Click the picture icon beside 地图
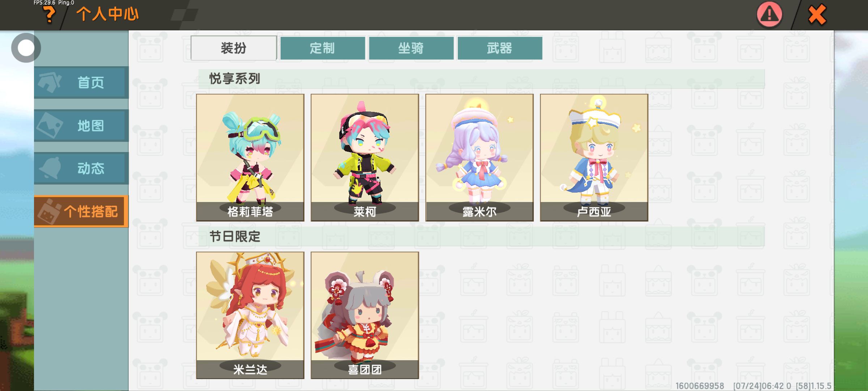 pos(50,125)
